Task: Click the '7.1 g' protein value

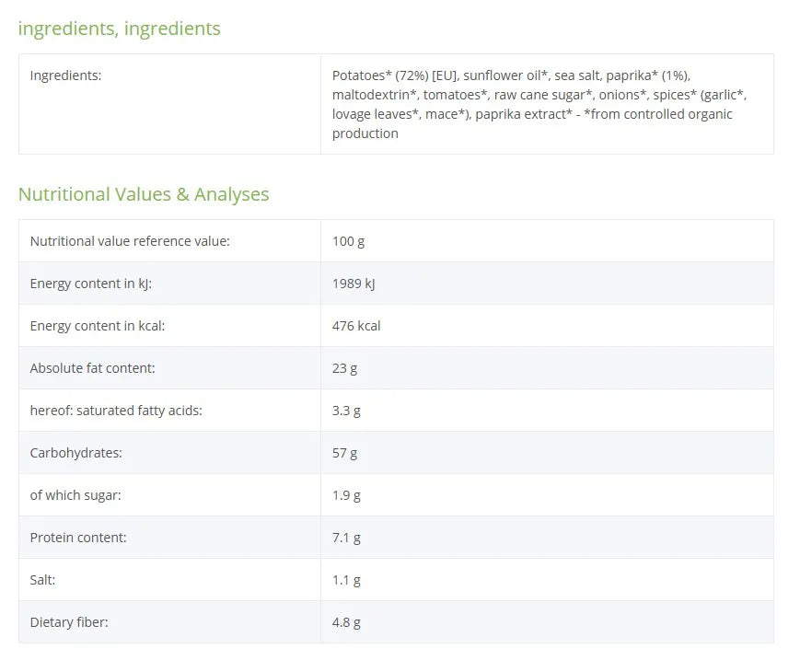Action: [x=346, y=538]
